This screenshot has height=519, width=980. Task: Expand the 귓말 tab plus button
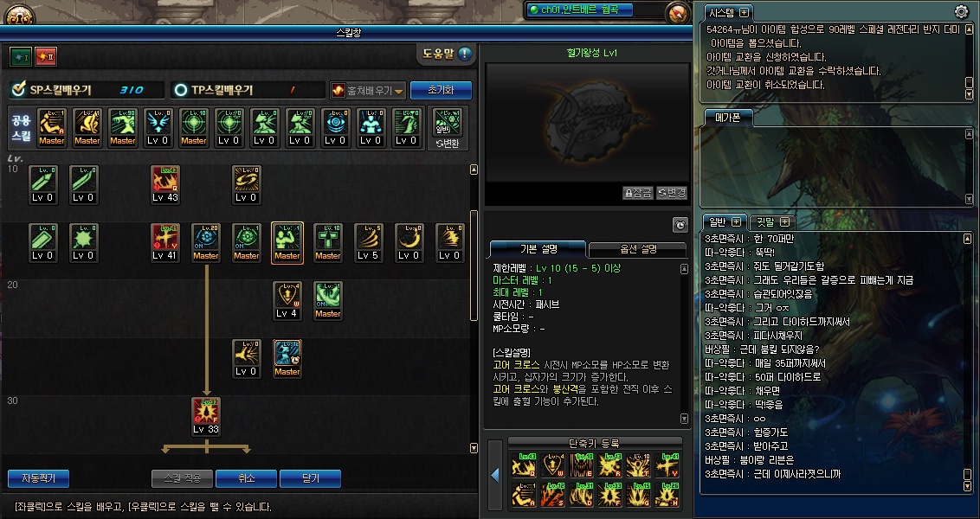coord(785,221)
